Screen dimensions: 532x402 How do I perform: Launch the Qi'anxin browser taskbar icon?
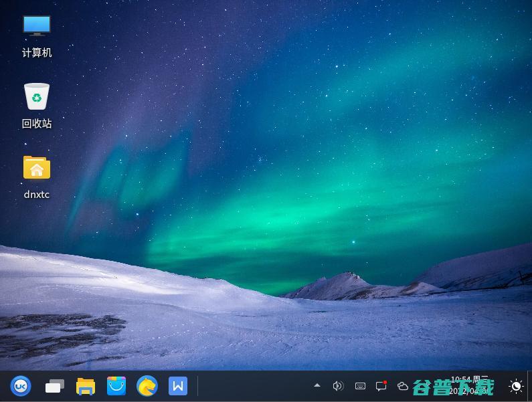click(147, 386)
